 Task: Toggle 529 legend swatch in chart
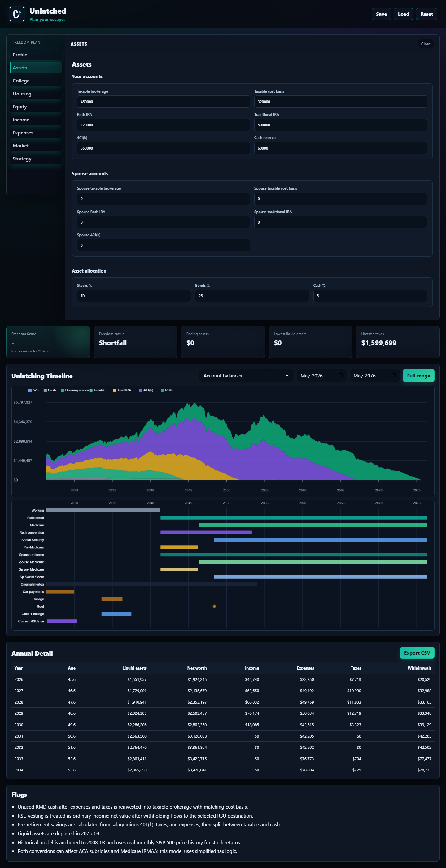tap(30, 390)
